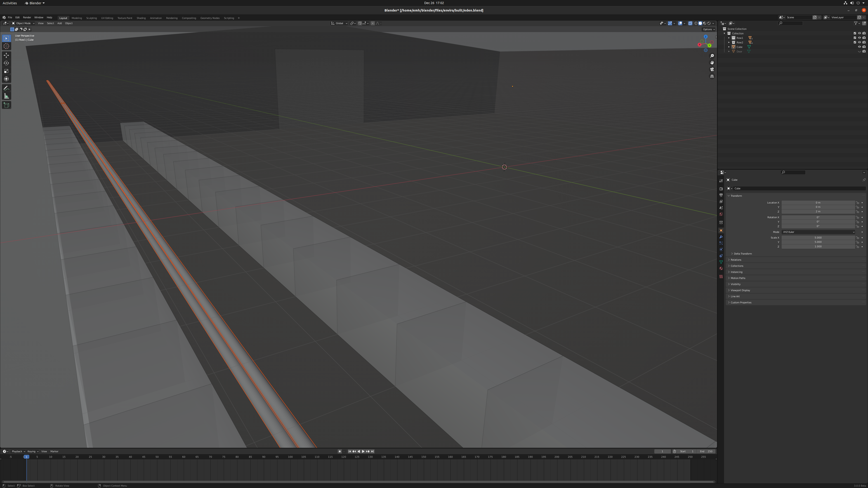Open the Render properties tab
Viewport: 868px width, 488px height.
point(721,189)
